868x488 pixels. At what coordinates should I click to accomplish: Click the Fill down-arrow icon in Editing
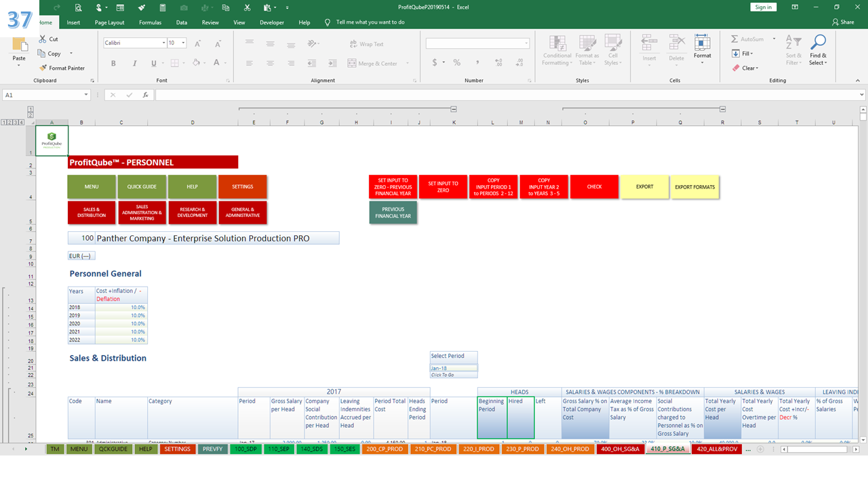click(x=736, y=54)
